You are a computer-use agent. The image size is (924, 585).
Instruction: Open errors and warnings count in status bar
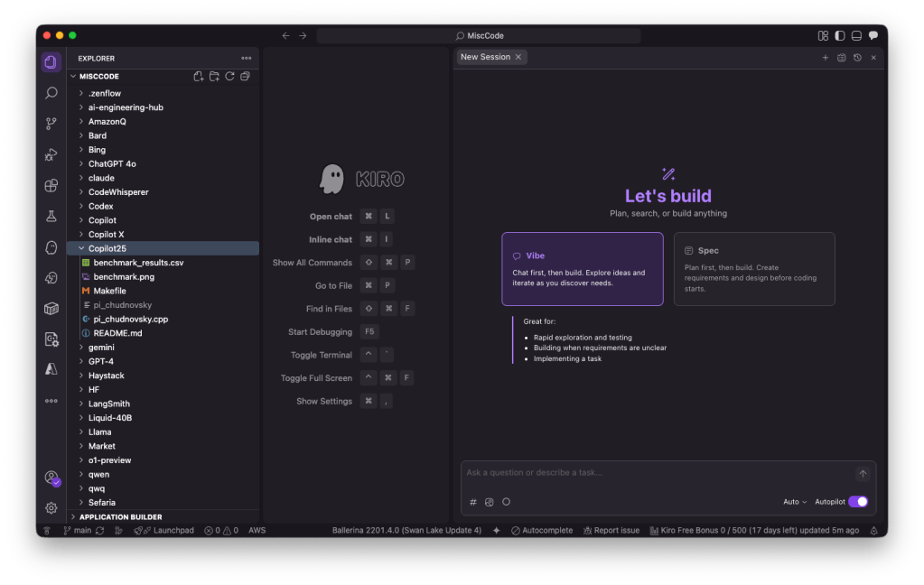221,530
